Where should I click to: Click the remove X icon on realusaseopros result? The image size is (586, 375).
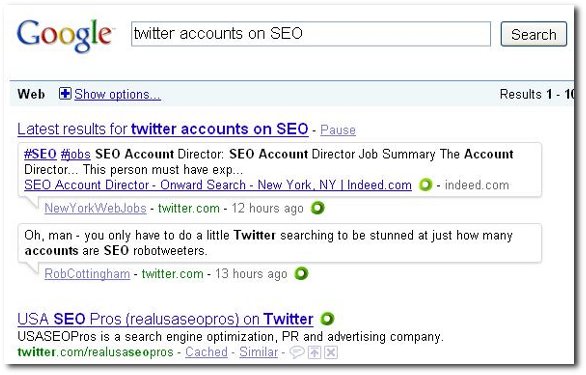click(x=331, y=352)
